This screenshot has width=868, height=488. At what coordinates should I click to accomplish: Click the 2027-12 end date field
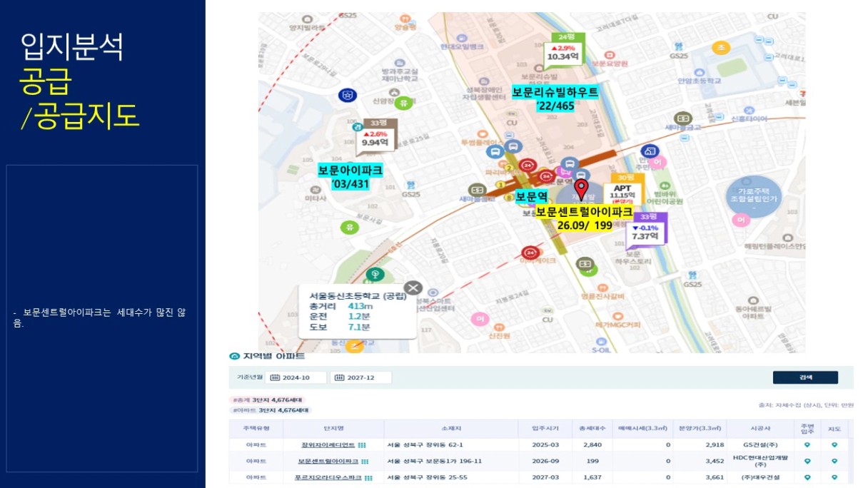pyautogui.click(x=362, y=377)
